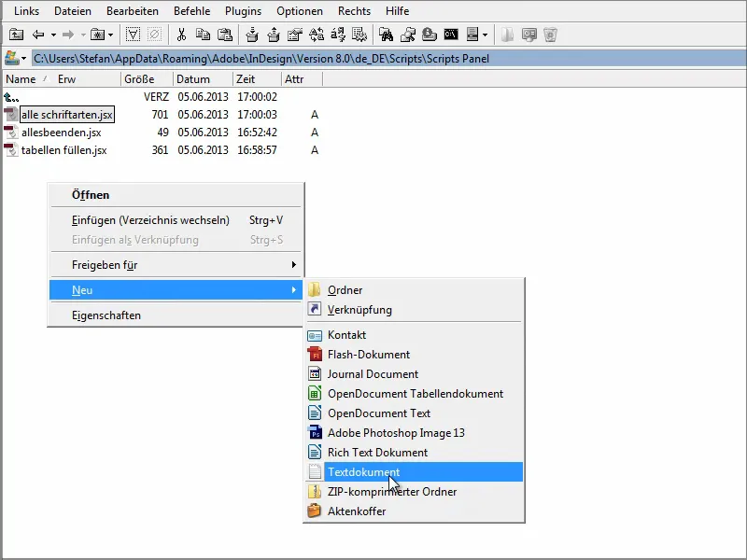
Task: Create a new Rich Text Dokument
Action: pyautogui.click(x=414, y=452)
